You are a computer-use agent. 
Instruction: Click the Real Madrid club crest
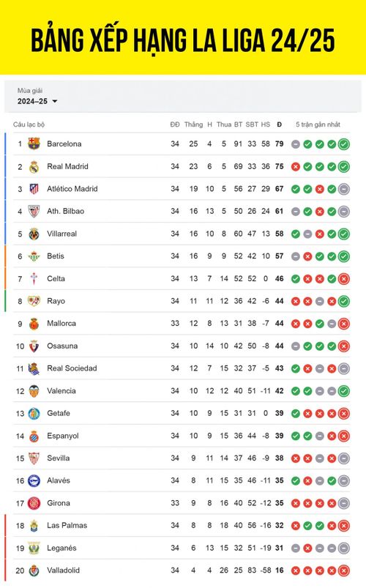point(34,166)
